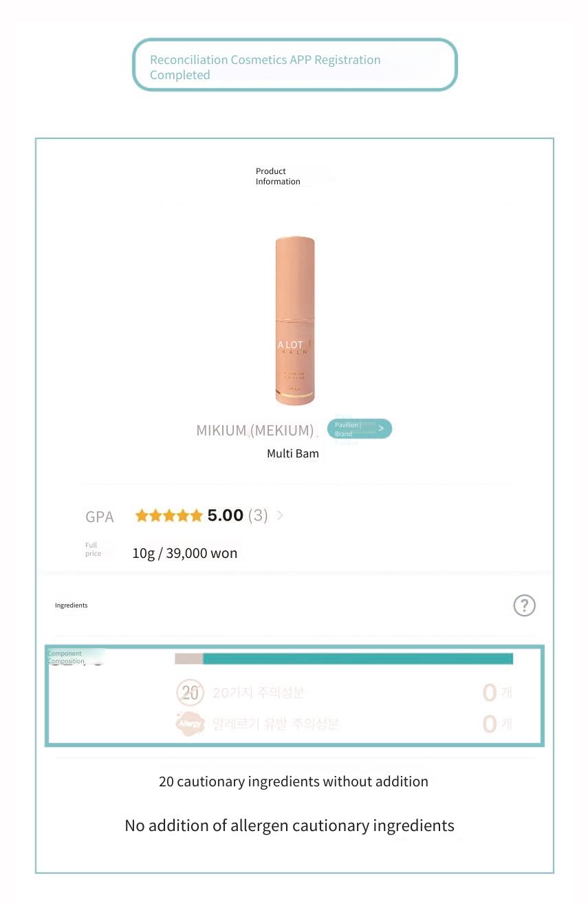Click the circled 20 caution ingredients icon
This screenshot has width=588, height=904.
[190, 693]
